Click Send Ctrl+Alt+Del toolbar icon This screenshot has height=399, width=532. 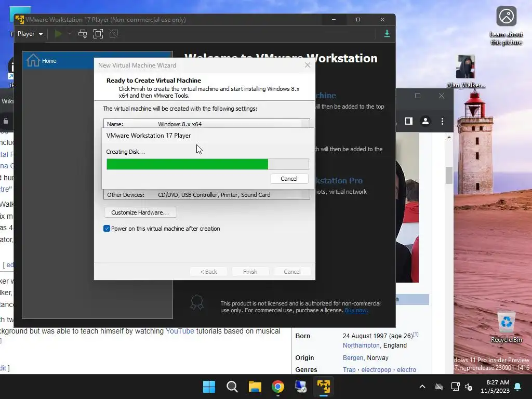pos(83,34)
